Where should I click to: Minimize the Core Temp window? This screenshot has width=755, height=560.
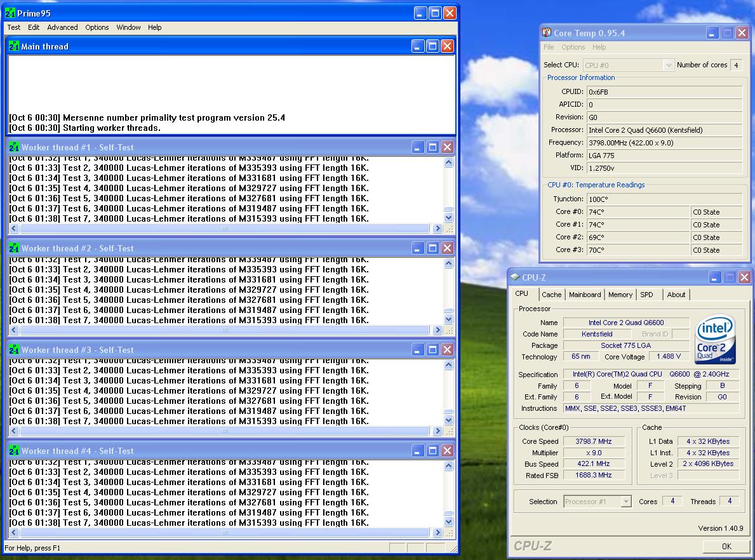(712, 33)
